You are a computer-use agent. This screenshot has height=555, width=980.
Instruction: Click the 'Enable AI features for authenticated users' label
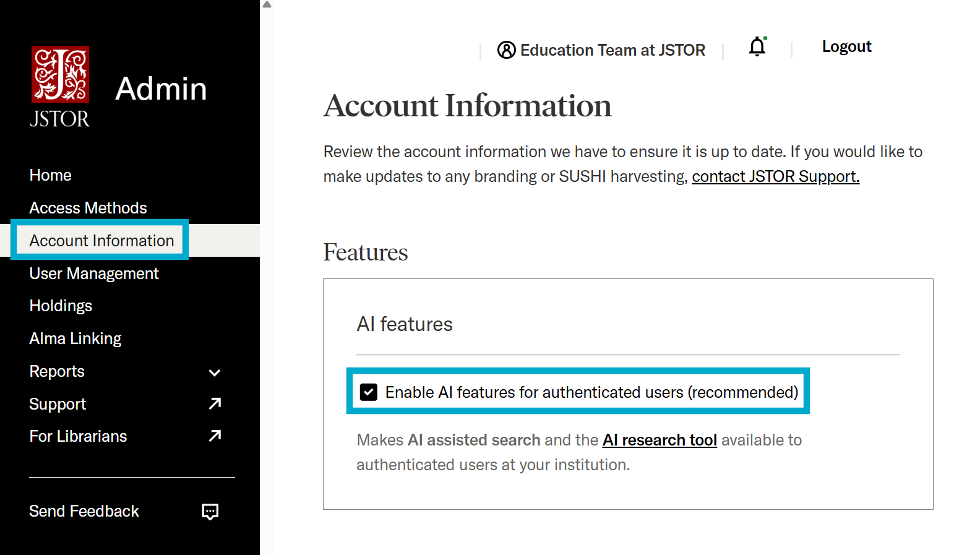592,392
